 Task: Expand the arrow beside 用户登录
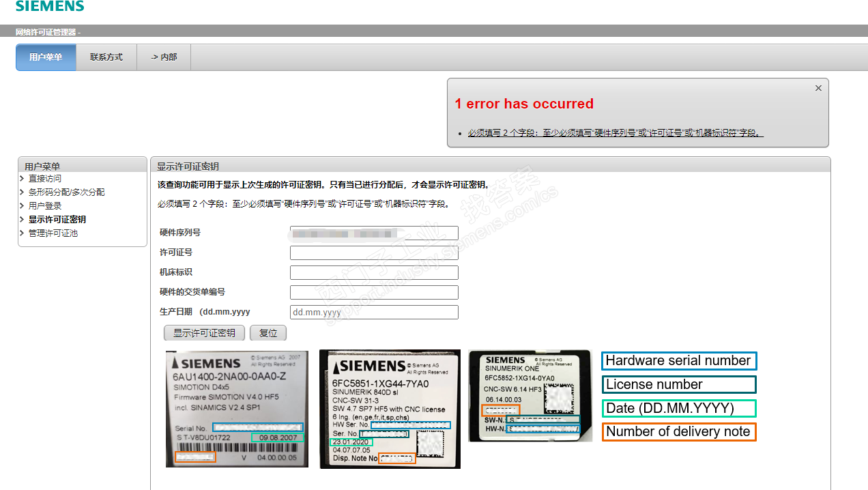click(22, 206)
